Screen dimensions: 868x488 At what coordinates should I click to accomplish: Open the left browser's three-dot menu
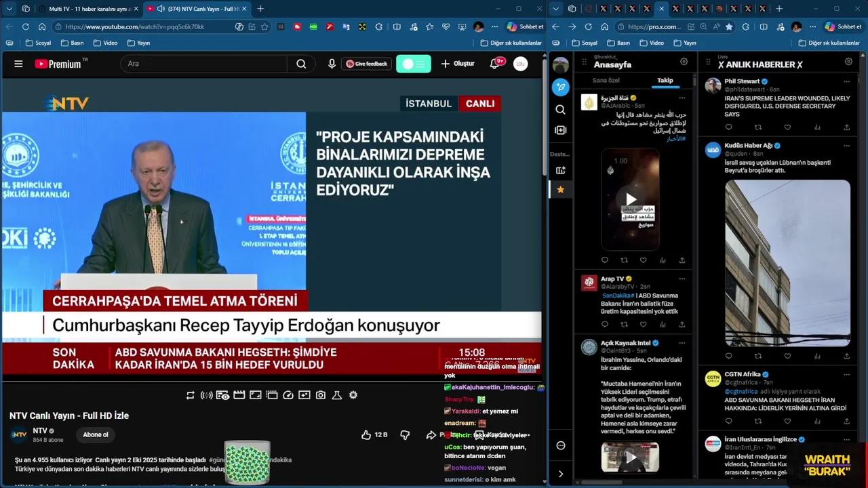(x=494, y=26)
